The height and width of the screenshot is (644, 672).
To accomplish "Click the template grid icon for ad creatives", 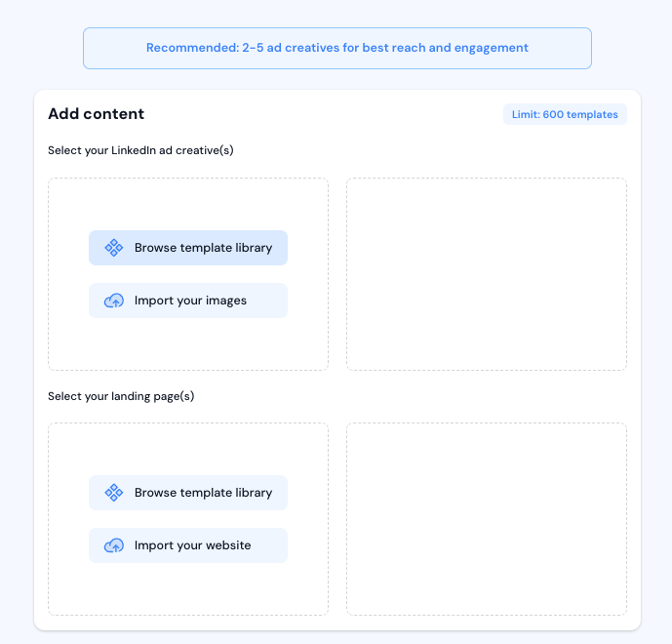I will (x=114, y=248).
